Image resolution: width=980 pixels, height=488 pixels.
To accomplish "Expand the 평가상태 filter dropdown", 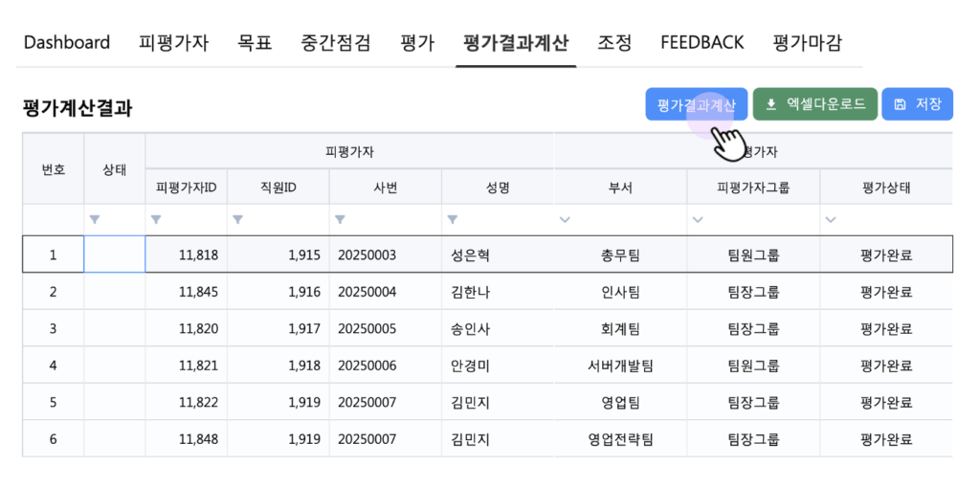I will click(830, 219).
